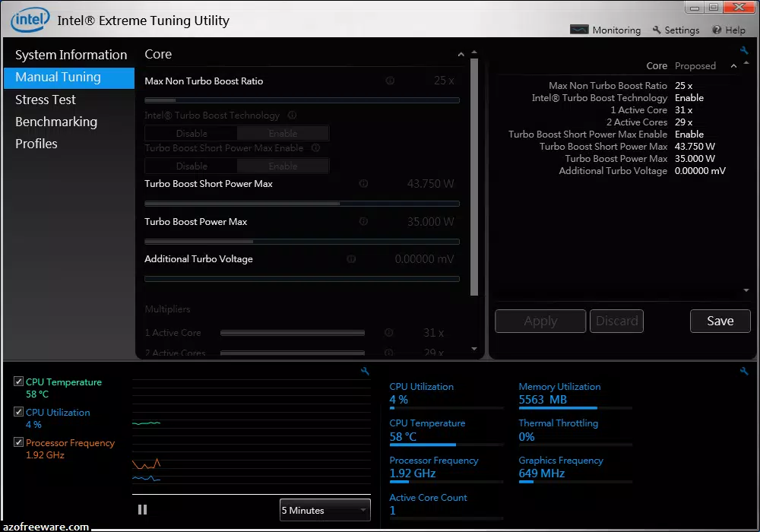Screen dimensions: 760x532
Task: Click wrench icon above monitoring graph
Action: tap(365, 371)
